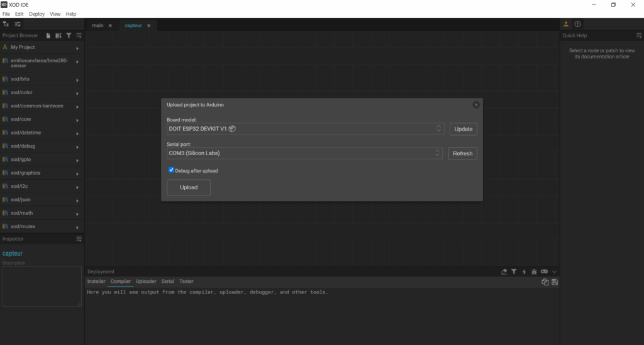The width and height of the screenshot is (644, 345).
Task: Expand My Project in Project Browser
Action: 77,48
